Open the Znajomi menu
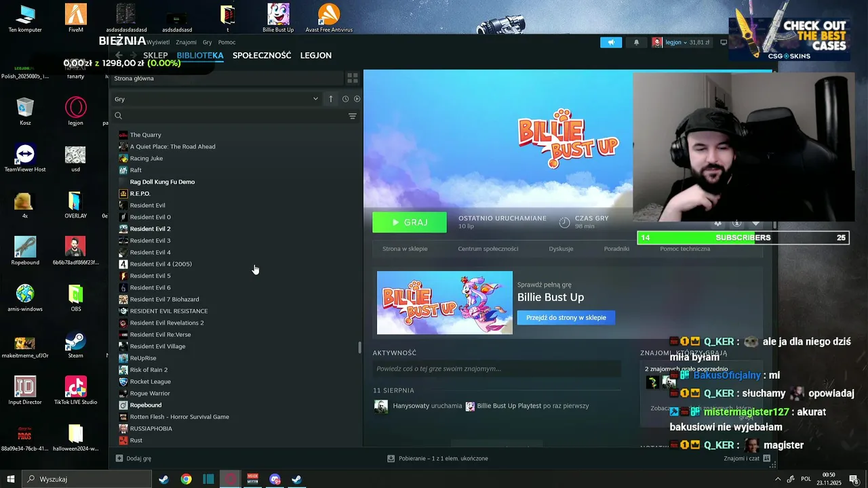868x488 pixels. pyautogui.click(x=186, y=42)
